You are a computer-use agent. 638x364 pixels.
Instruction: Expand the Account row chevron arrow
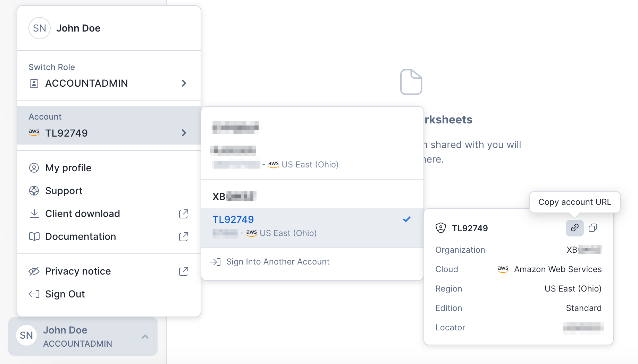184,133
